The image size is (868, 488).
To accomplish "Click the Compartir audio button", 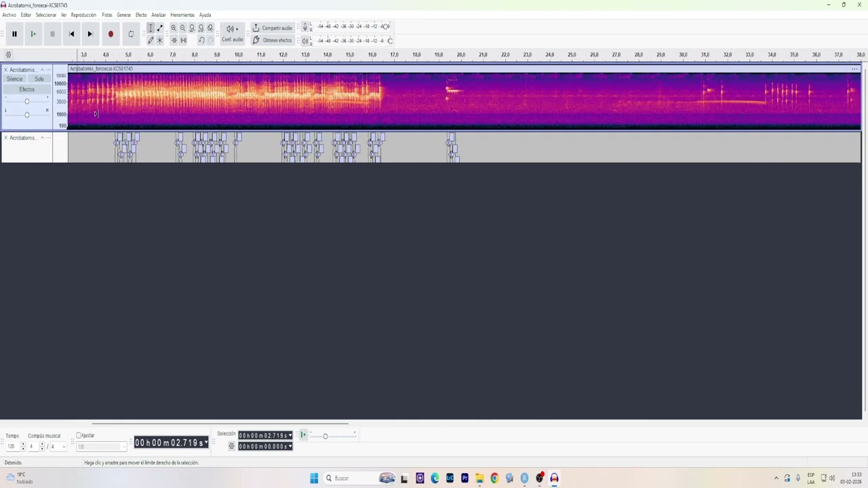I will click(273, 28).
